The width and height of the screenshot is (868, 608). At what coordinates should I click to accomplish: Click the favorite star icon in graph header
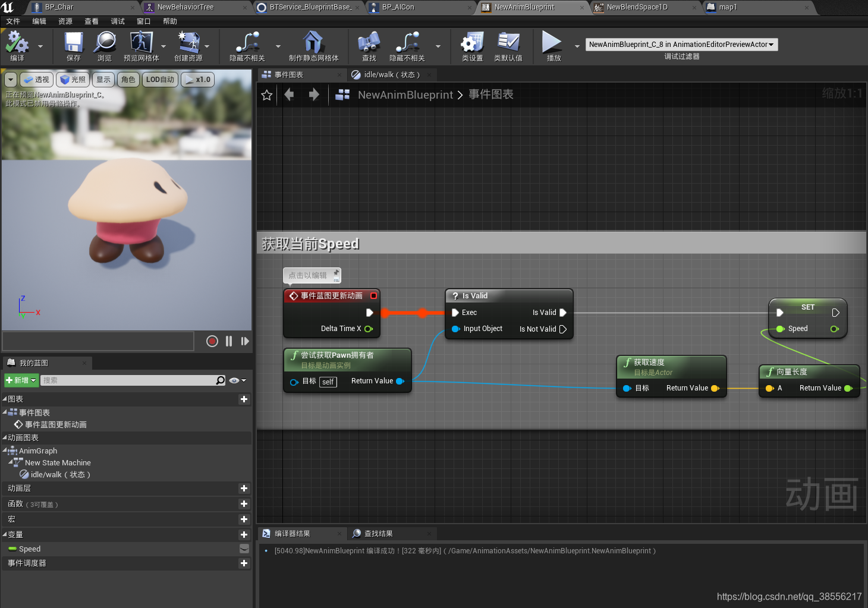pyautogui.click(x=267, y=95)
